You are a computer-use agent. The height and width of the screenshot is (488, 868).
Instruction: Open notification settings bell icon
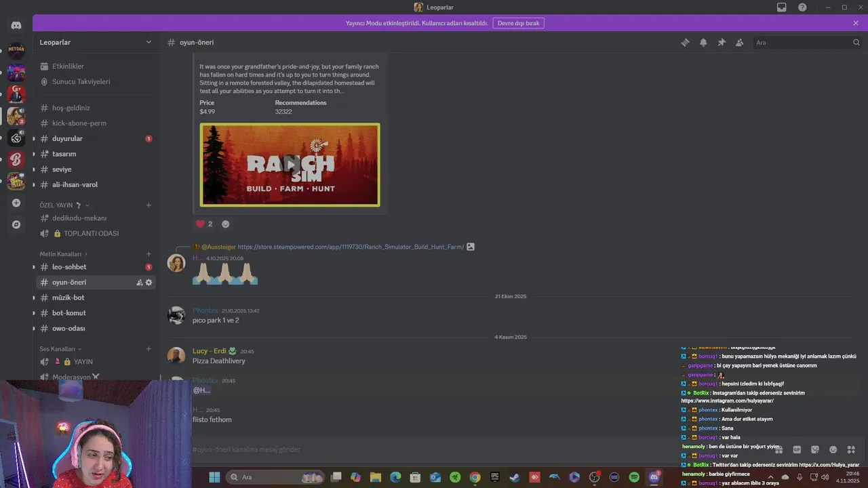pos(703,42)
